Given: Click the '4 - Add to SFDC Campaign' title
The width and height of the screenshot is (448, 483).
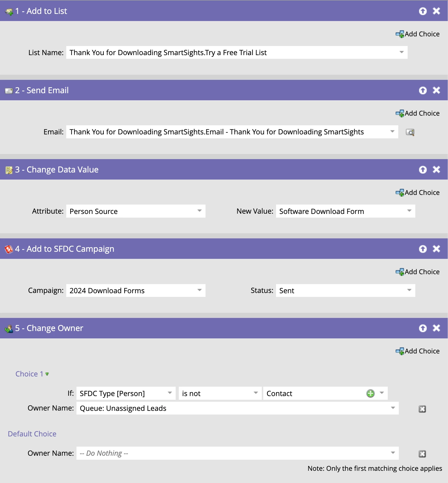Looking at the screenshot, I should click(65, 249).
